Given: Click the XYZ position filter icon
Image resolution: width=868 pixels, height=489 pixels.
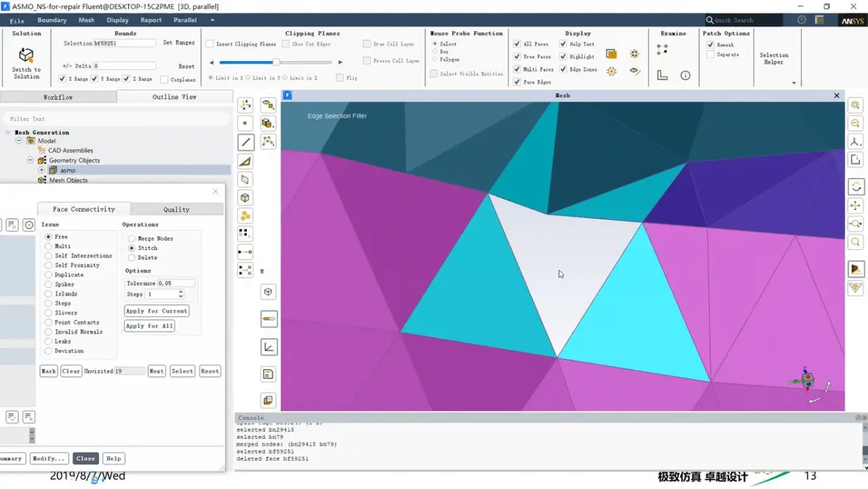Looking at the screenshot, I should click(245, 105).
